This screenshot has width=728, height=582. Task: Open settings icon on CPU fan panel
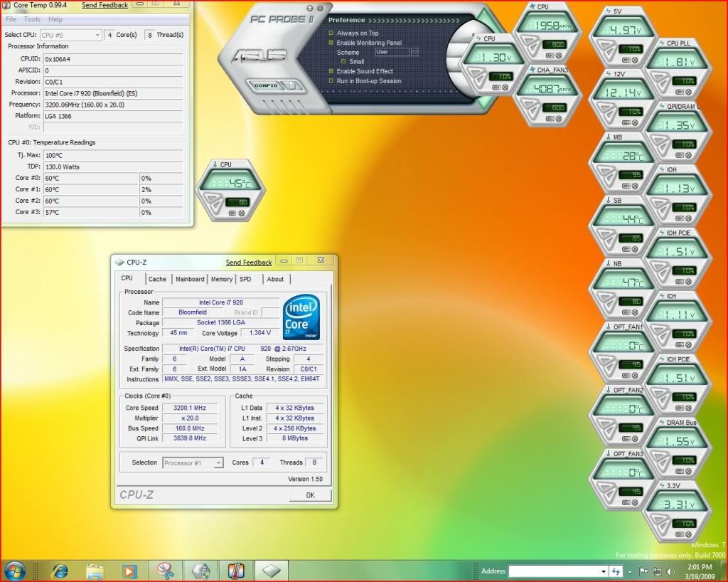pyautogui.click(x=550, y=55)
